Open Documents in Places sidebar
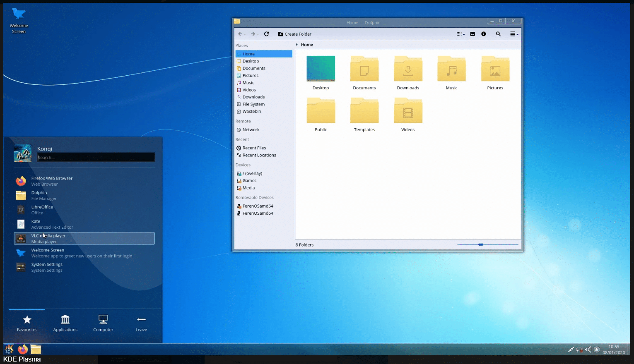This screenshot has width=634, height=364. pos(264,68)
